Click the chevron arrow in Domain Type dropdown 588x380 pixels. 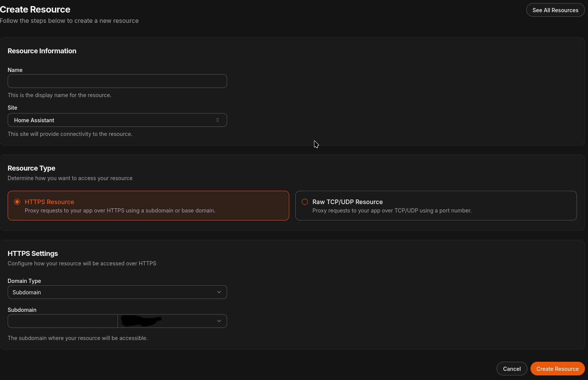[219, 292]
